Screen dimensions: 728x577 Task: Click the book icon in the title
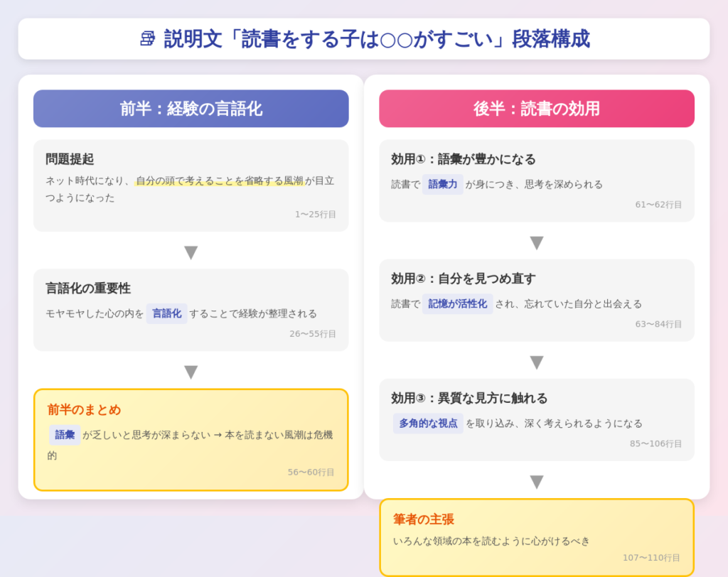(147, 39)
